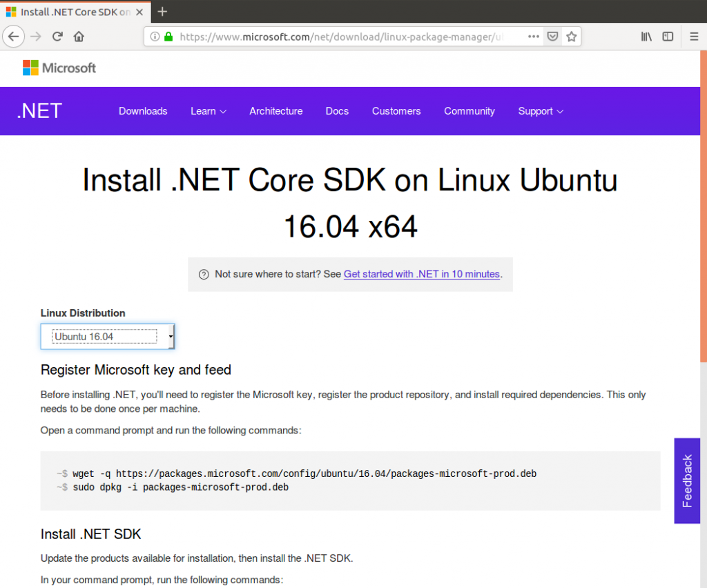Click the Register Microsoft key and feed heading
The height and width of the screenshot is (588, 707).
136,370
